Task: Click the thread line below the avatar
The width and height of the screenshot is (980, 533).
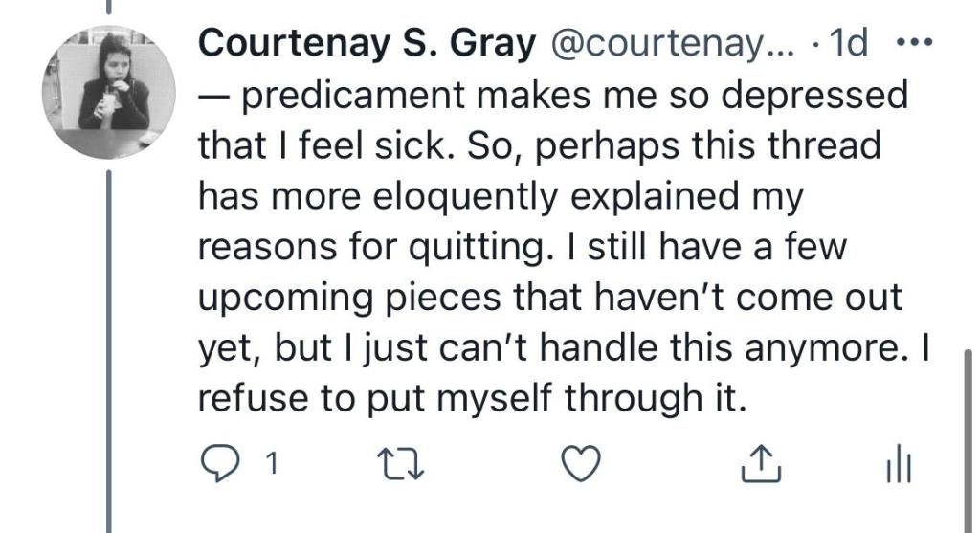Action: click(109, 344)
